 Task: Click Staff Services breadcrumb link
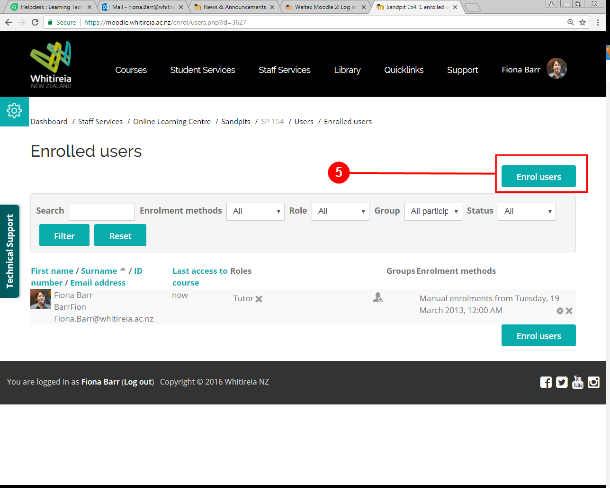(x=100, y=121)
